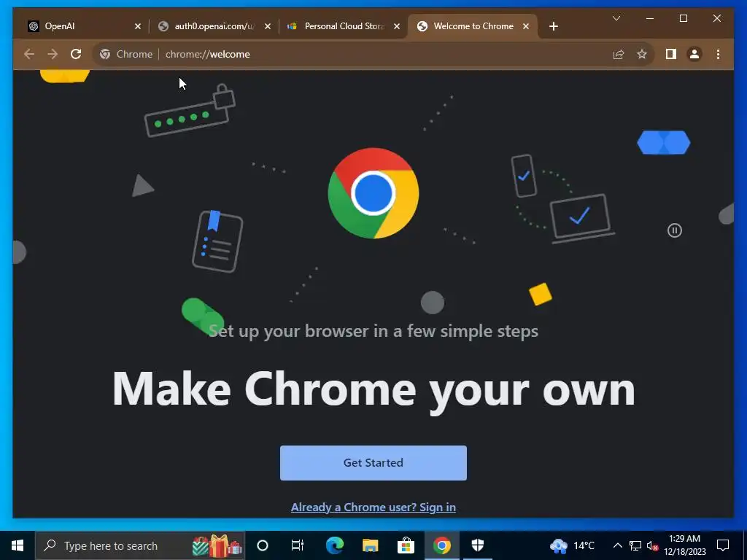Open the notification center icon
Screen dimensions: 747x560
[x=723, y=545]
